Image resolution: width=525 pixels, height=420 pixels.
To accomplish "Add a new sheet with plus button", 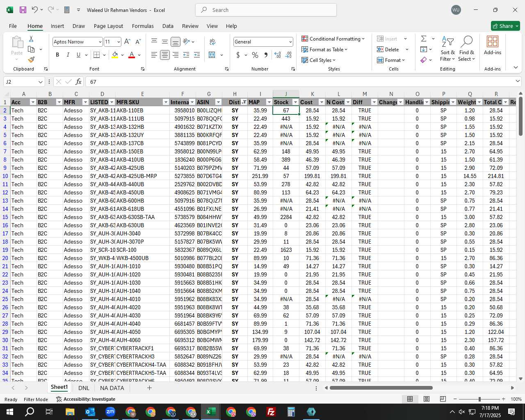I will pyautogui.click(x=149, y=388).
